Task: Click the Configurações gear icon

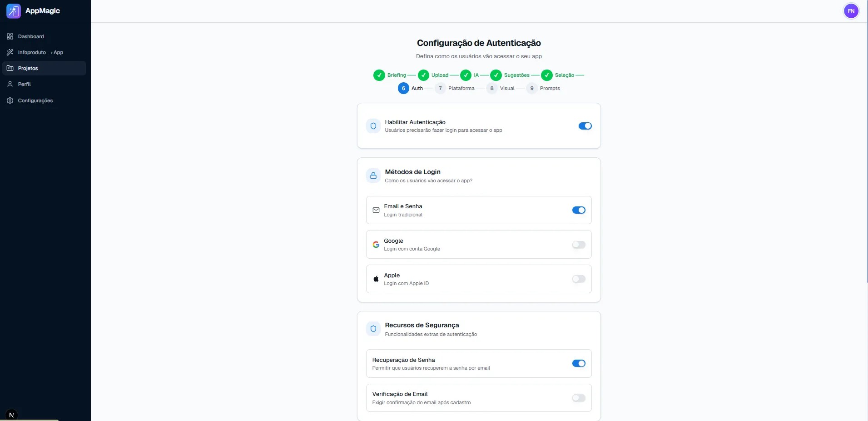Action: point(10,100)
